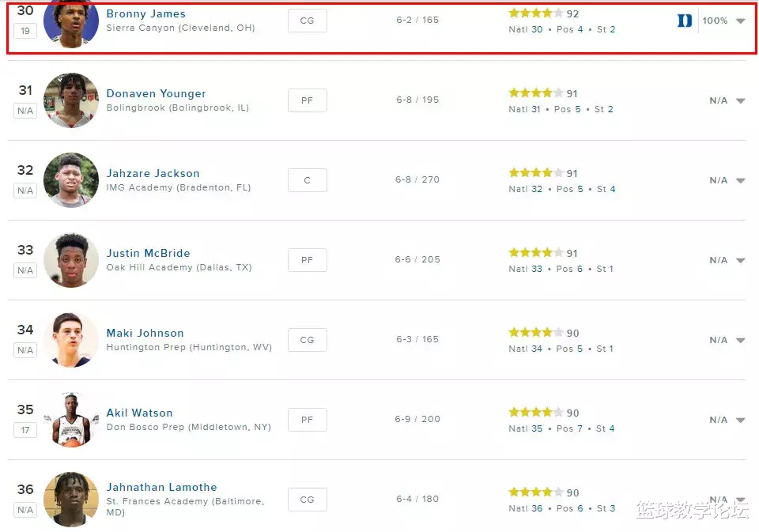Expand Donaven Younger's N/A prediction arrow
The width and height of the screenshot is (759, 532).
tap(741, 101)
